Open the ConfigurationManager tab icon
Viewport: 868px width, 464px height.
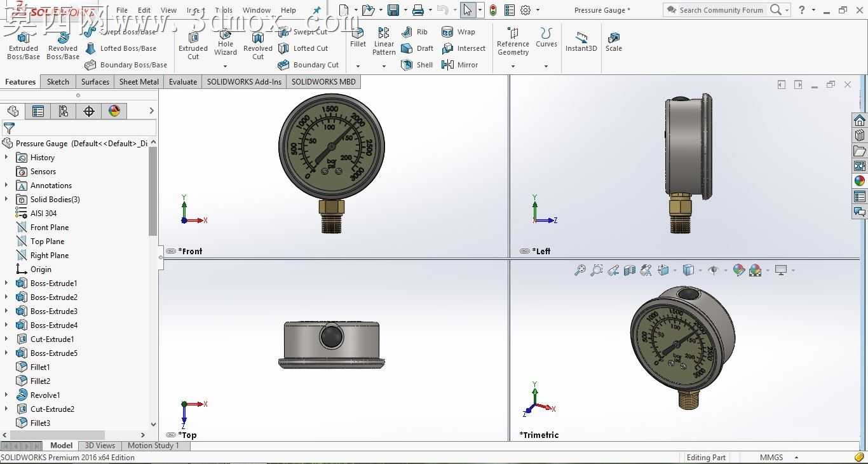pos(63,111)
